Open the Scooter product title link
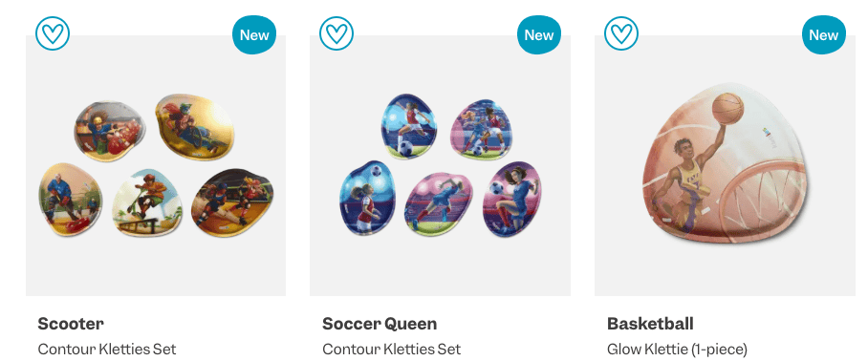This screenshot has height=361, width=868. pyautogui.click(x=71, y=324)
